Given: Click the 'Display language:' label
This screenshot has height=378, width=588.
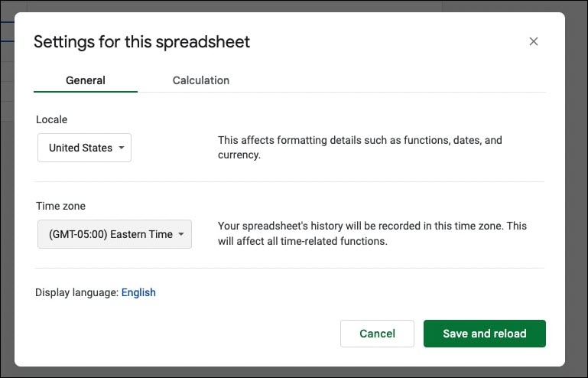Looking at the screenshot, I should (77, 292).
